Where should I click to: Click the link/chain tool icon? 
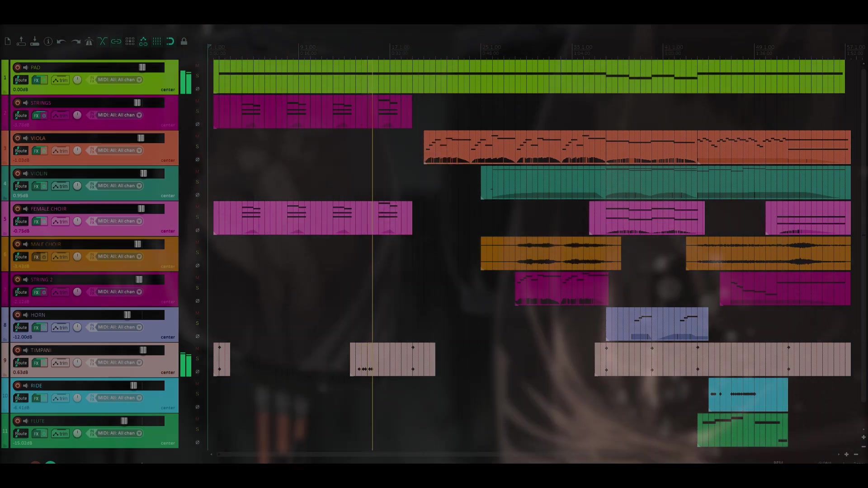tap(116, 41)
